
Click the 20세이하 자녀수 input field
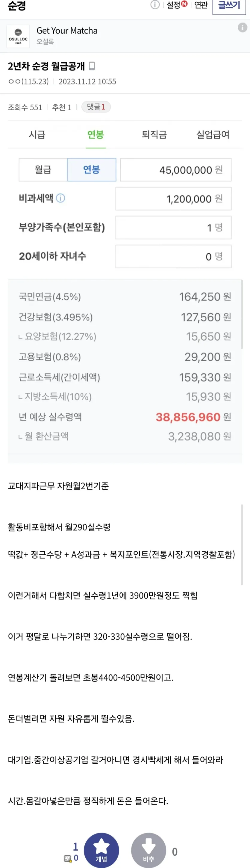[x=173, y=257]
